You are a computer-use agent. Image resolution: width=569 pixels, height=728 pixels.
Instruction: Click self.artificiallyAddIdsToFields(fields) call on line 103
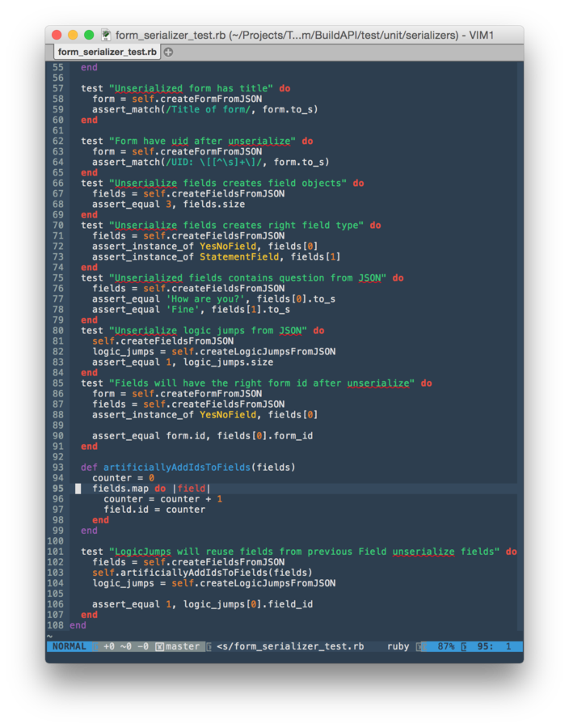(202, 573)
